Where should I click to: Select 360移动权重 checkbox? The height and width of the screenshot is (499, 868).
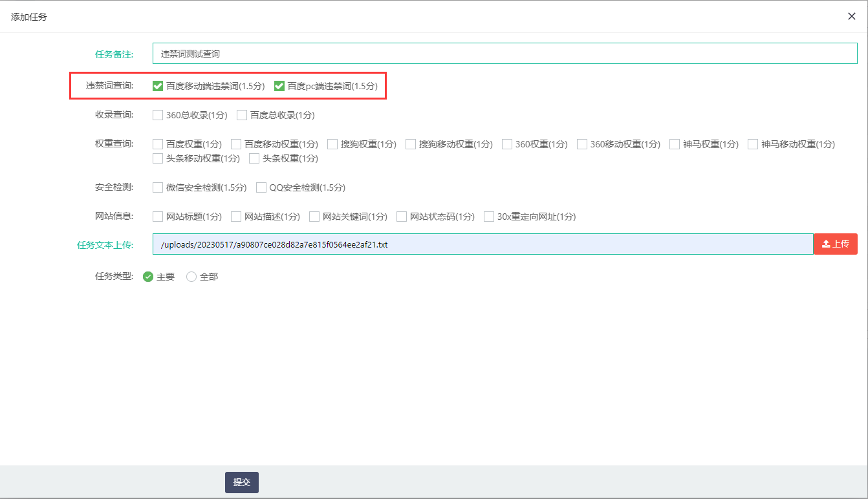tap(582, 144)
